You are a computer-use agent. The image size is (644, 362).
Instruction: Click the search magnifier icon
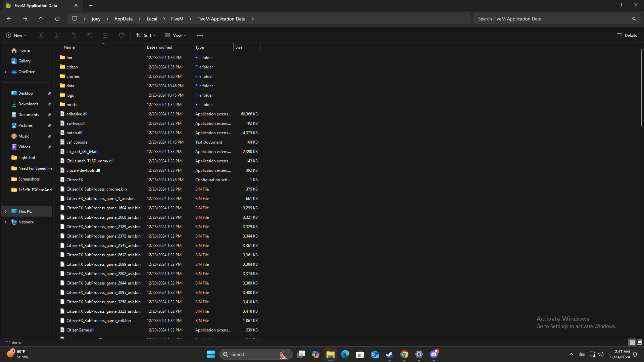point(634,19)
